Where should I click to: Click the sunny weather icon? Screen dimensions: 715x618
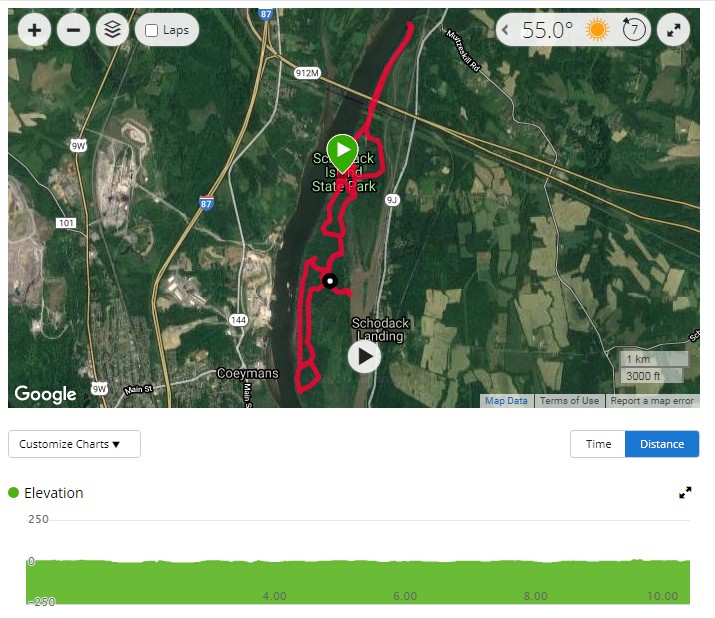point(597,30)
